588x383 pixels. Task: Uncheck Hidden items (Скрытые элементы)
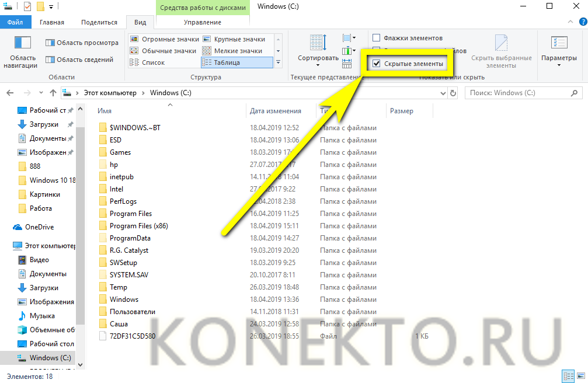(408, 64)
